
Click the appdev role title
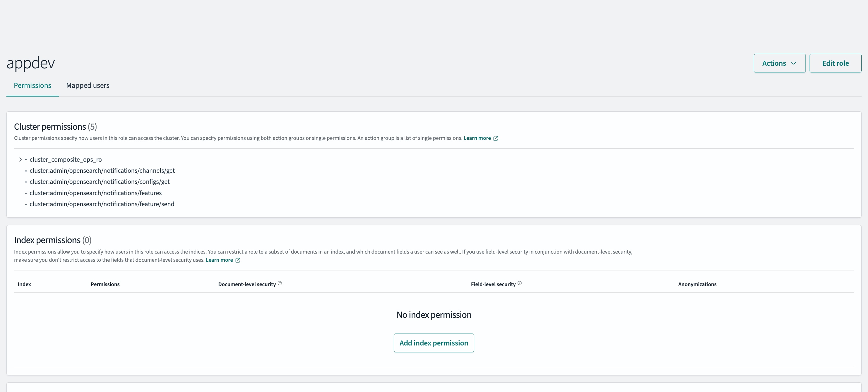pyautogui.click(x=31, y=63)
